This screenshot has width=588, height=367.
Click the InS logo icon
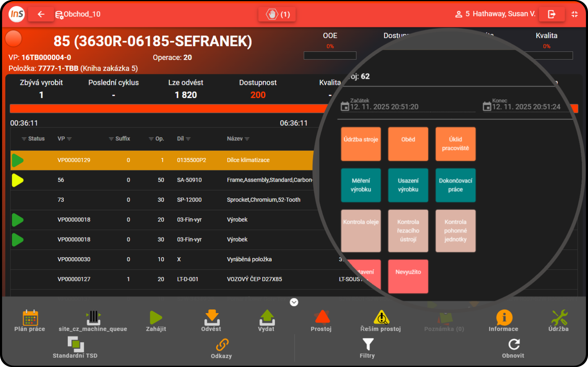[17, 14]
